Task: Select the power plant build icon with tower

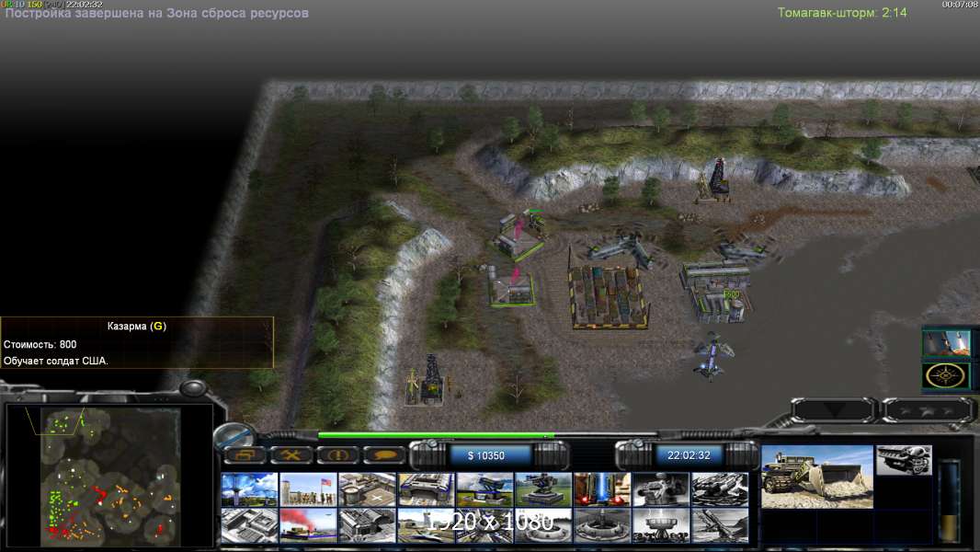Action: click(x=249, y=489)
